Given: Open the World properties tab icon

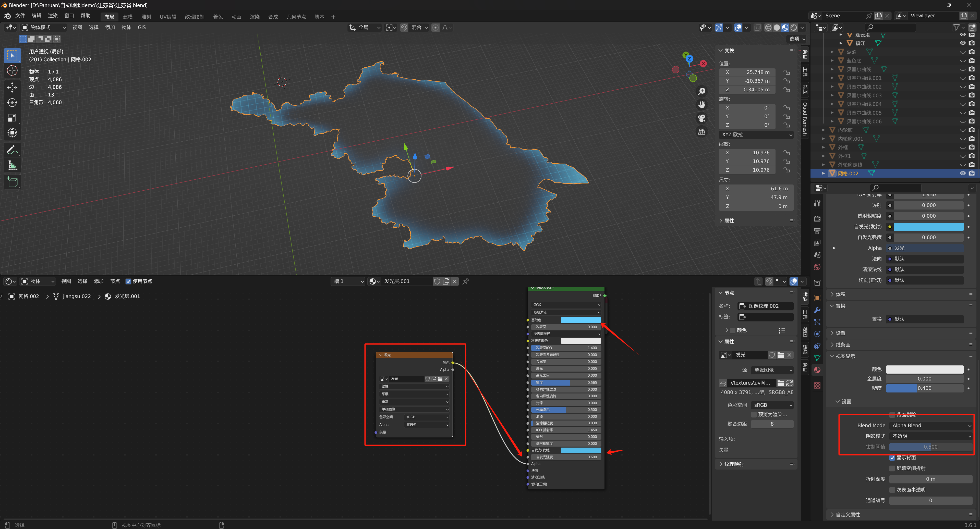Looking at the screenshot, I should tap(817, 267).
